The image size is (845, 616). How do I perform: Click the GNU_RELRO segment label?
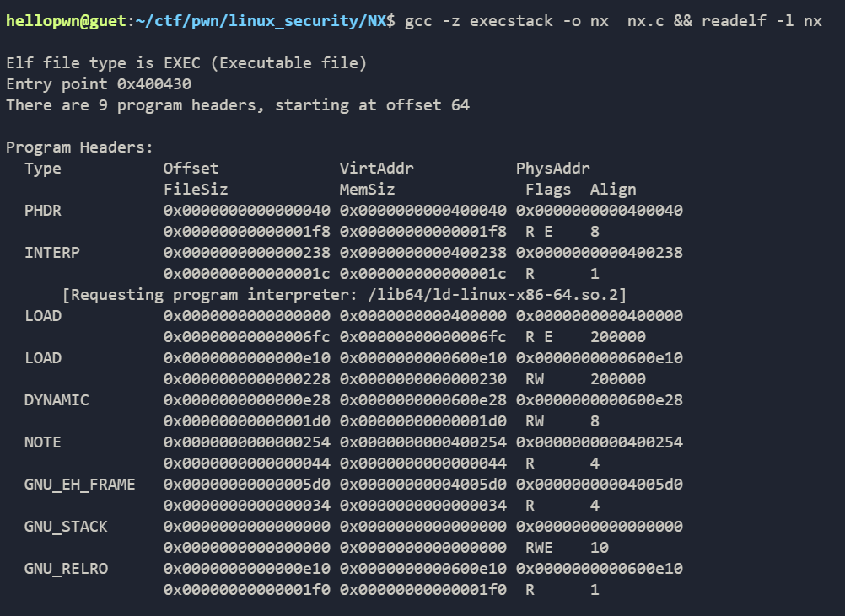pyautogui.click(x=66, y=569)
